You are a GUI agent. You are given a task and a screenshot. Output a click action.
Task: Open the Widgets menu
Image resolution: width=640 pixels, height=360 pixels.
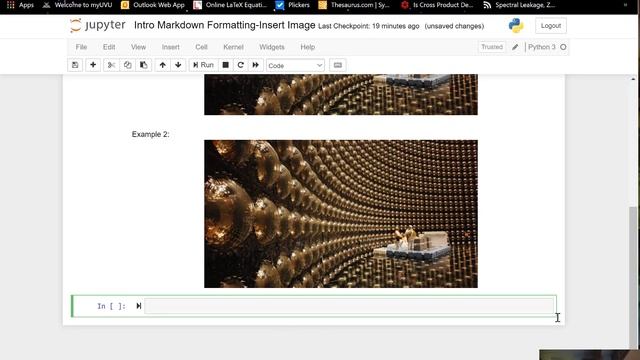click(x=272, y=47)
